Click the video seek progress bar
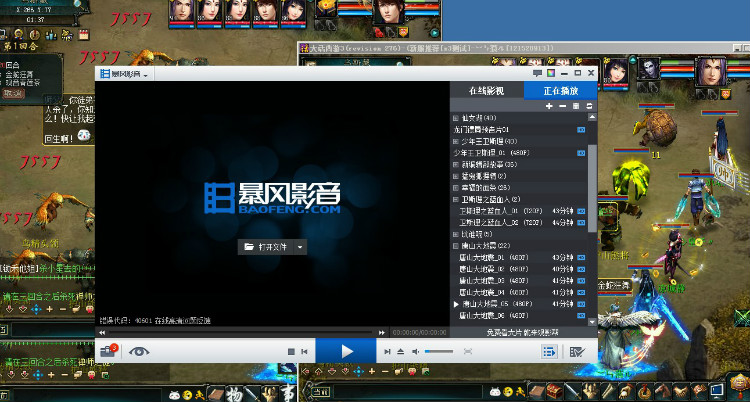Screen dimensions: 750x402 pos(241,332)
